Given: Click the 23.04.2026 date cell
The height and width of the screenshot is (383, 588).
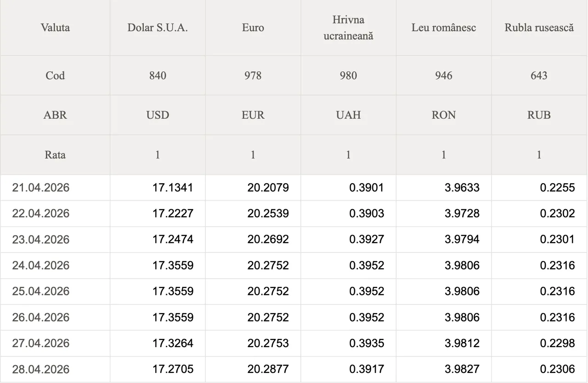Looking at the screenshot, I should (41, 239).
